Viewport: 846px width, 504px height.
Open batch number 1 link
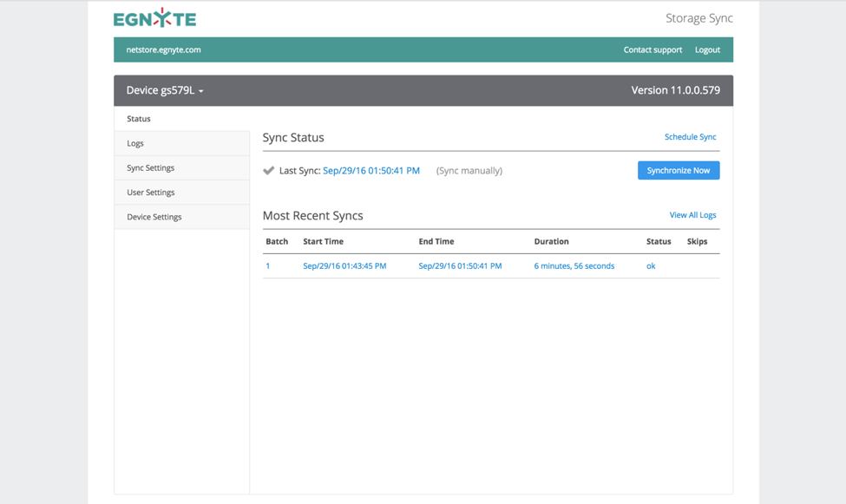(x=268, y=266)
